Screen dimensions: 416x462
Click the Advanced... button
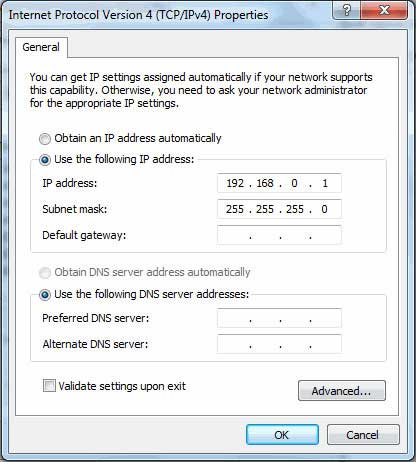342,391
